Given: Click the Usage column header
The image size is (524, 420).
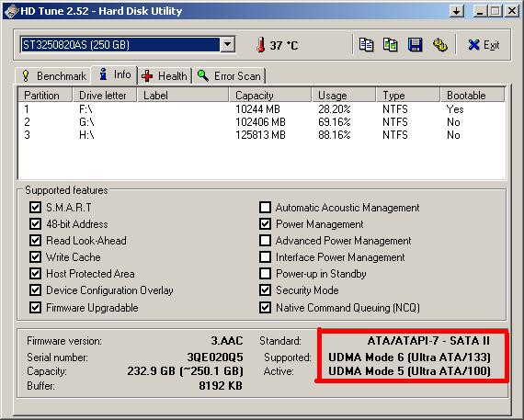Looking at the screenshot, I should [344, 96].
